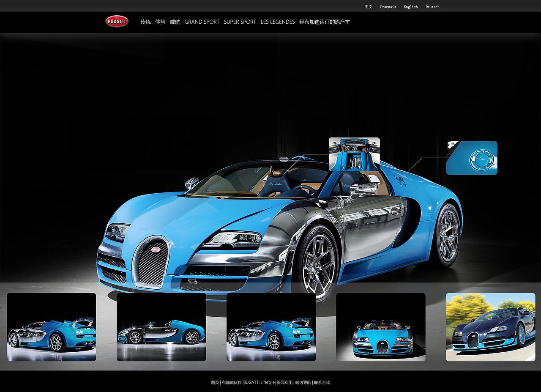Switch language to English

coord(411,7)
